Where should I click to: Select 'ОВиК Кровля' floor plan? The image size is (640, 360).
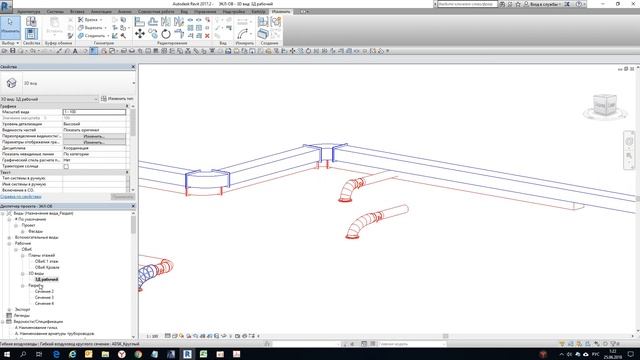click(47, 267)
